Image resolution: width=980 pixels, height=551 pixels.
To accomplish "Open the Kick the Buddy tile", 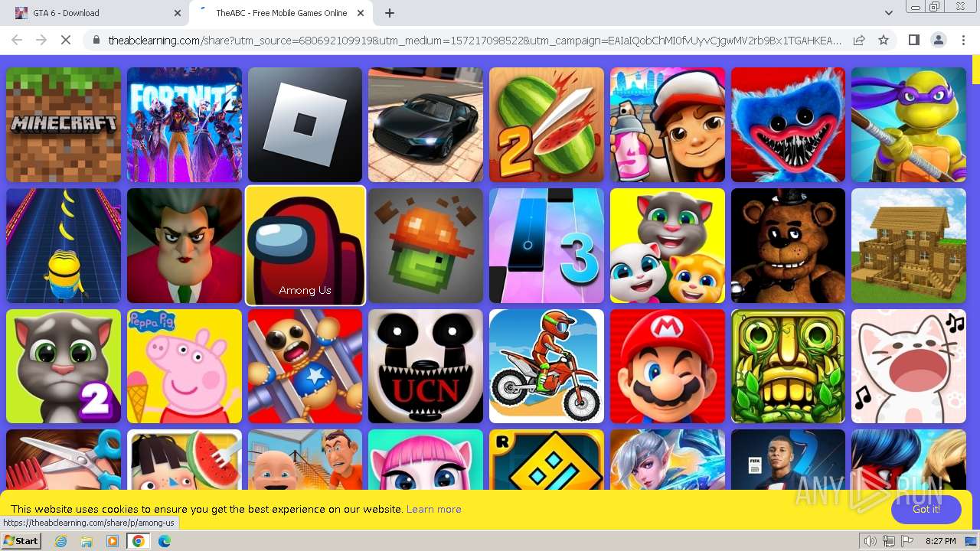I will pos(305,366).
